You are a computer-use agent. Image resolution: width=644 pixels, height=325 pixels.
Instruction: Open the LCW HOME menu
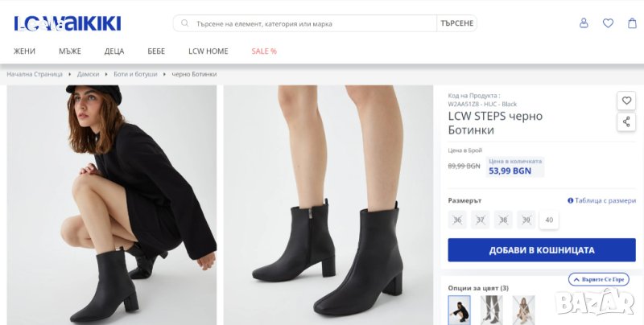click(208, 51)
